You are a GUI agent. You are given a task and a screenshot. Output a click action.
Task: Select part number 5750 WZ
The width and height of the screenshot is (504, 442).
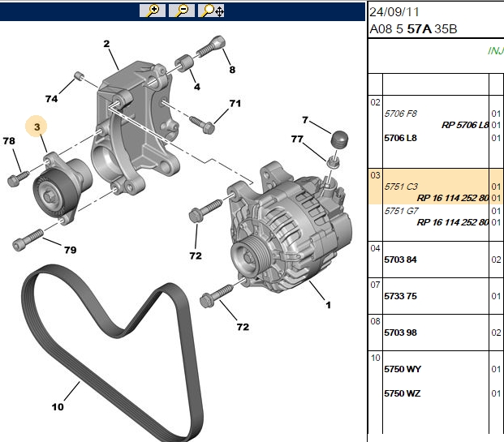point(402,393)
